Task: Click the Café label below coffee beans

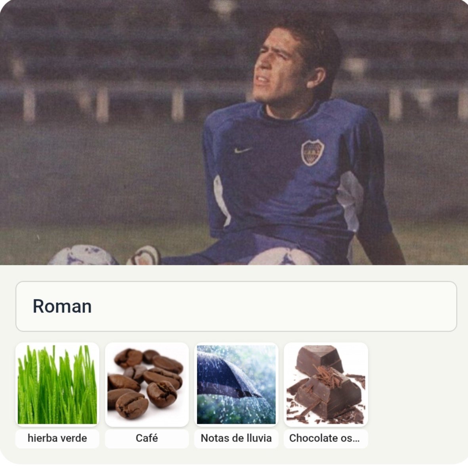Action: coord(147,438)
